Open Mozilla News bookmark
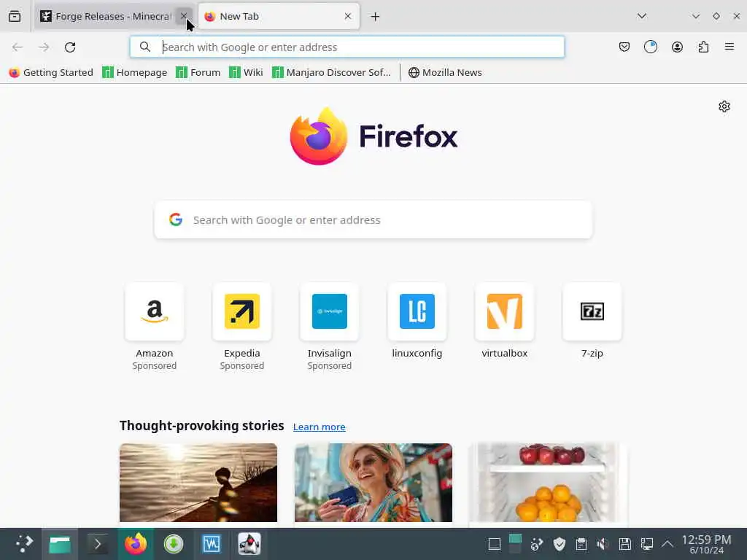The height and width of the screenshot is (560, 747). pyautogui.click(x=445, y=72)
